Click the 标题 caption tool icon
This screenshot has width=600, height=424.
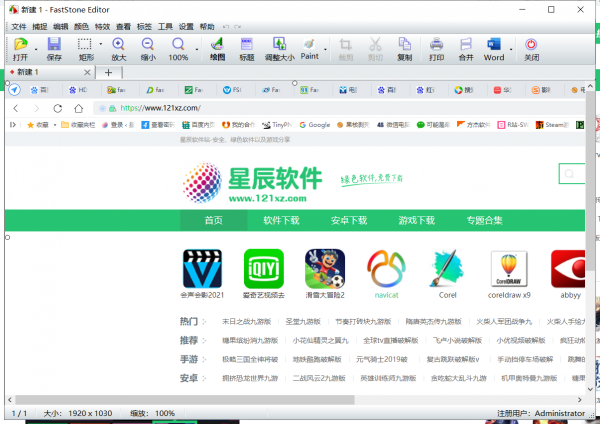(246, 44)
